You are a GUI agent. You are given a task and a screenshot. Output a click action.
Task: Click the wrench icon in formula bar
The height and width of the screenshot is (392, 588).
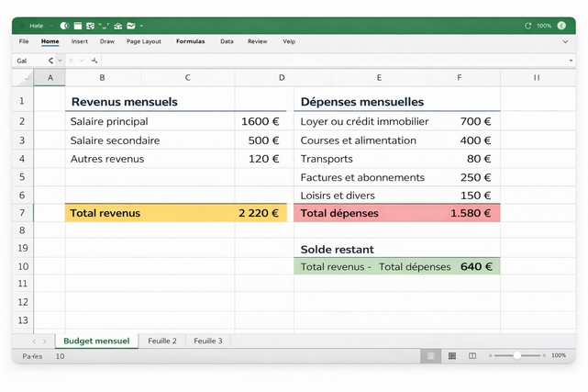94,60
